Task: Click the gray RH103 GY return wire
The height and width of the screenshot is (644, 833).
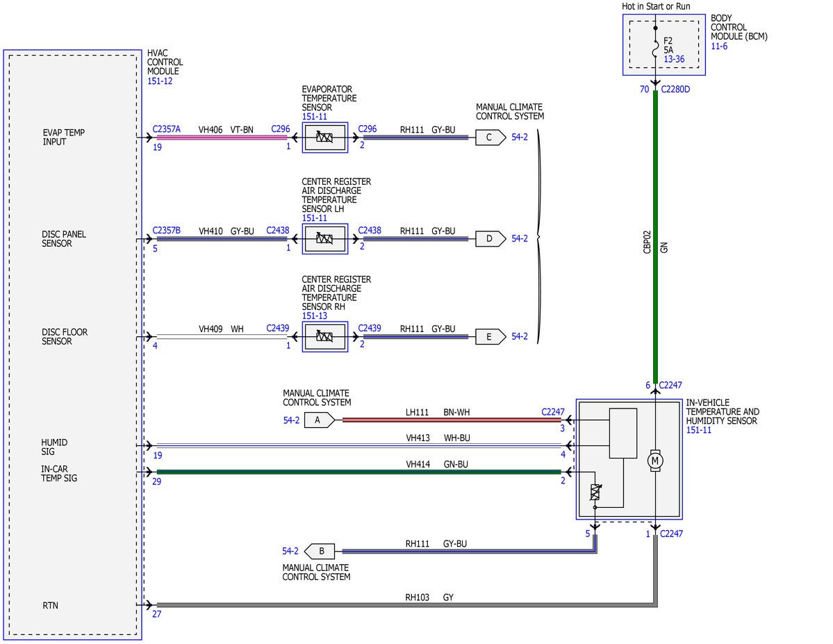Action: point(407,605)
